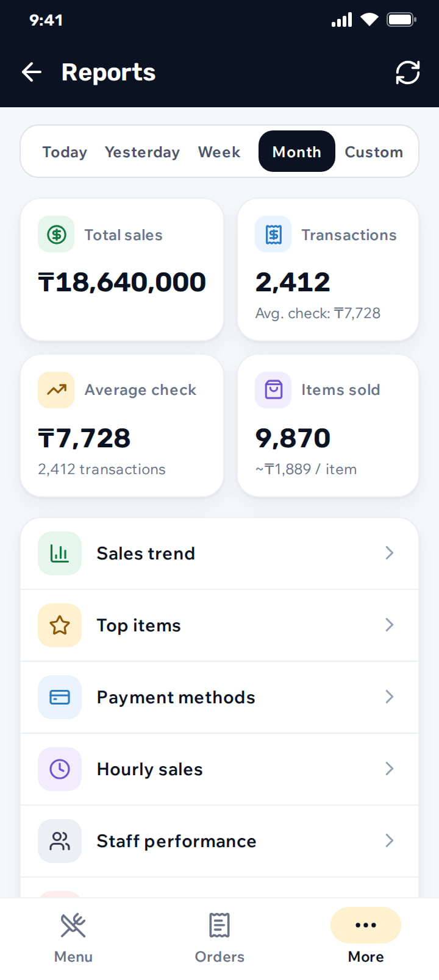Go to the Menu tab label

(73, 957)
